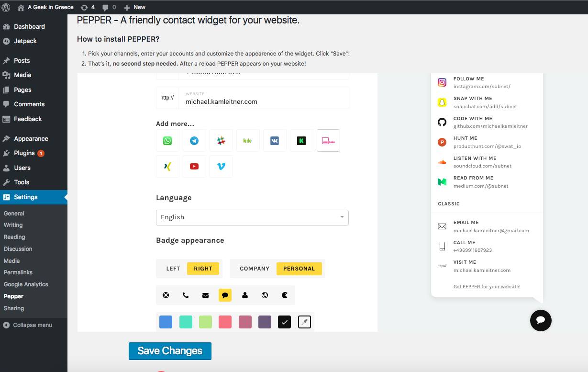Select the turquoise color swatch

pyautogui.click(x=186, y=322)
